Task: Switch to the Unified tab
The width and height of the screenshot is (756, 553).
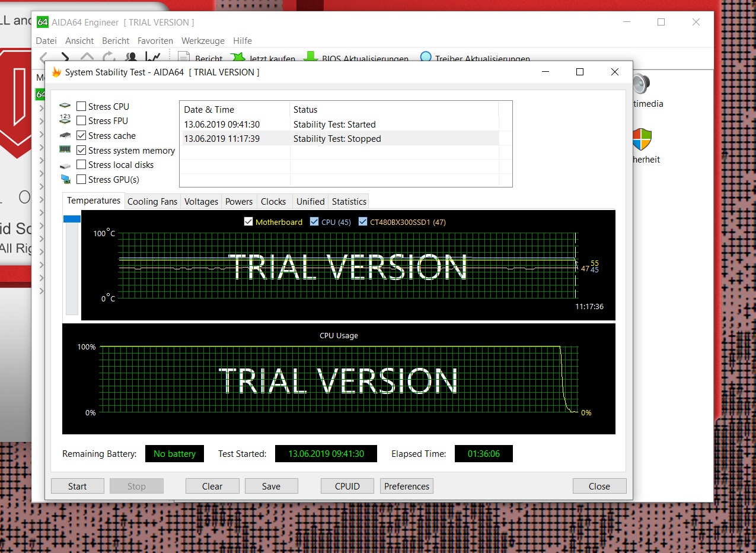Action: point(311,202)
